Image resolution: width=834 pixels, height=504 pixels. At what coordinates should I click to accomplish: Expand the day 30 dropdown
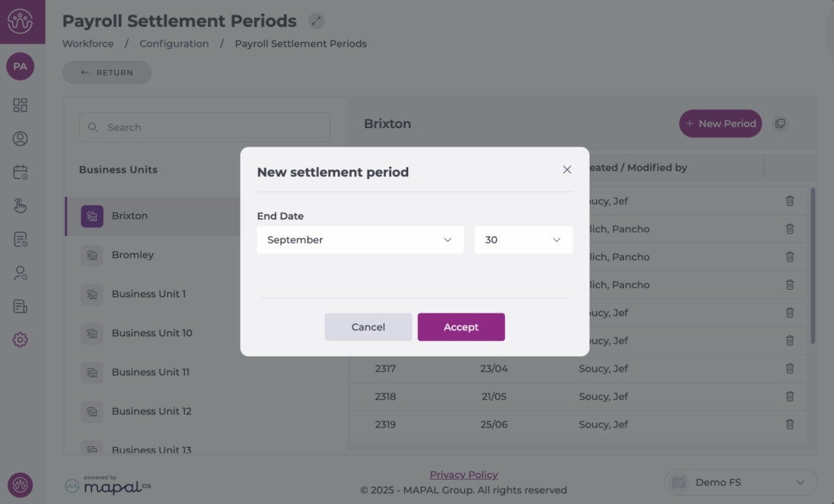tap(524, 239)
